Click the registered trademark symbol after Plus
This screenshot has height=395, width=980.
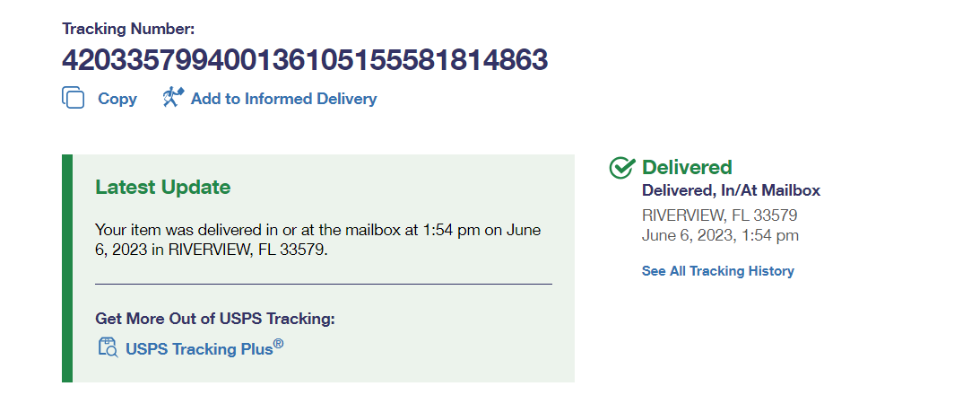click(x=279, y=343)
